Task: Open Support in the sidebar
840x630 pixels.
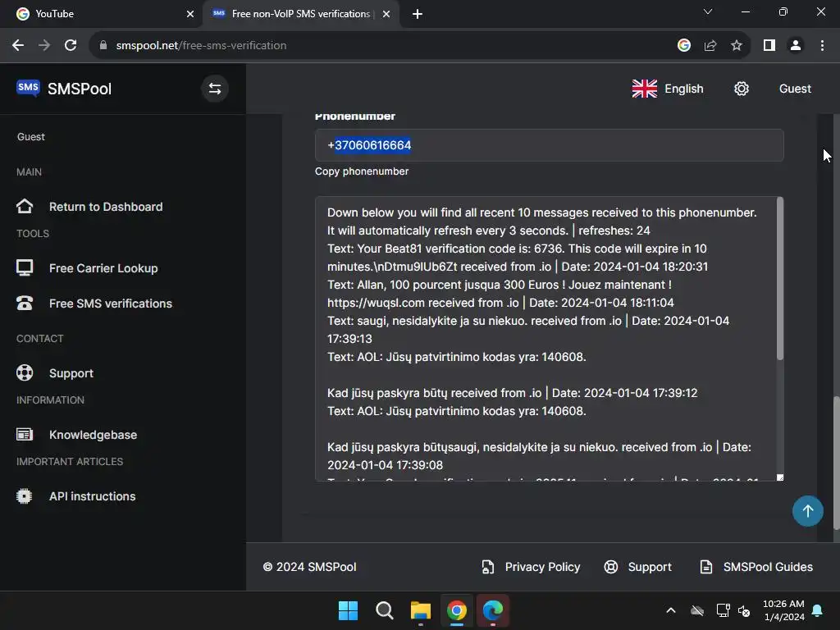Action: [71, 373]
